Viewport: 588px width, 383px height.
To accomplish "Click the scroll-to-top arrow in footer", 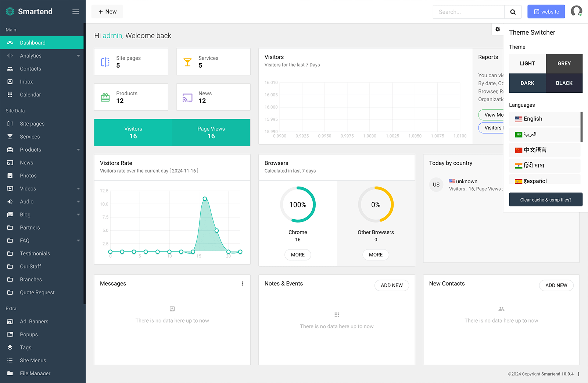I will 578,374.
